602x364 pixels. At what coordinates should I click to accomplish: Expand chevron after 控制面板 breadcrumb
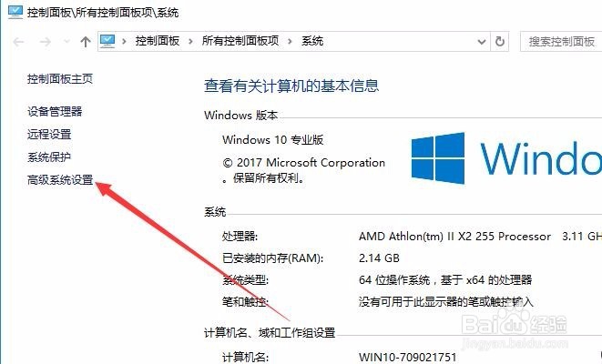[190, 41]
